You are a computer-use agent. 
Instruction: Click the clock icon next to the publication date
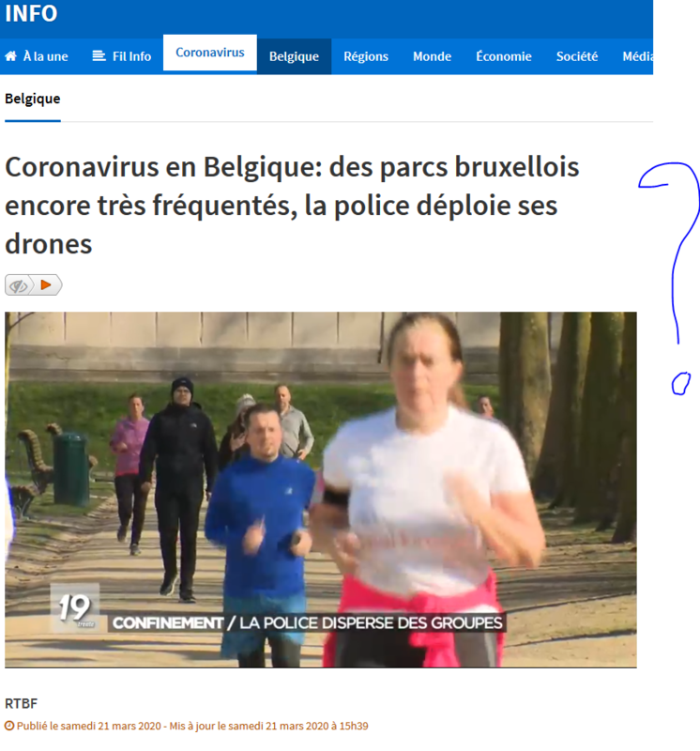9,726
